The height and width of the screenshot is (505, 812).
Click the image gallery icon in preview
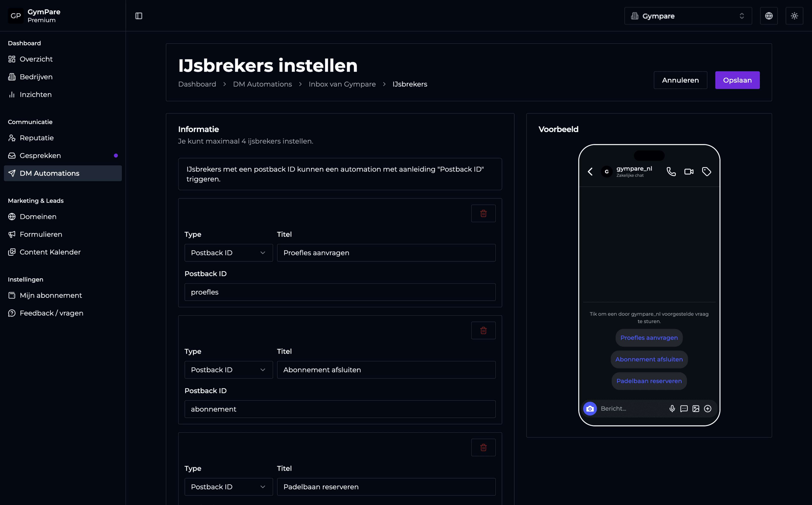click(696, 408)
